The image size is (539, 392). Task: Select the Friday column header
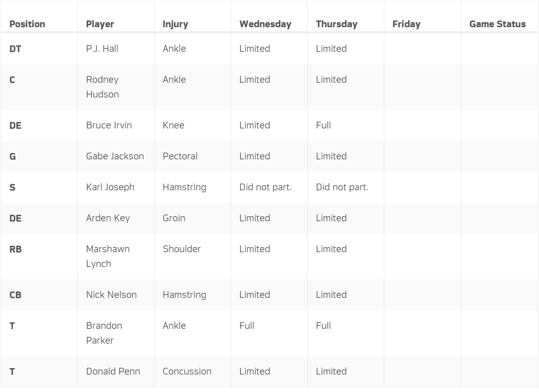[406, 24]
